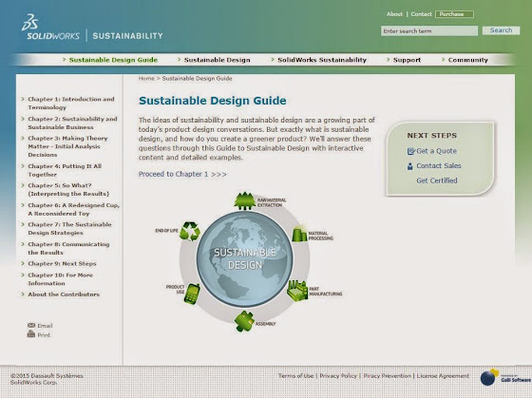Click the Contact link in header

coord(421,14)
